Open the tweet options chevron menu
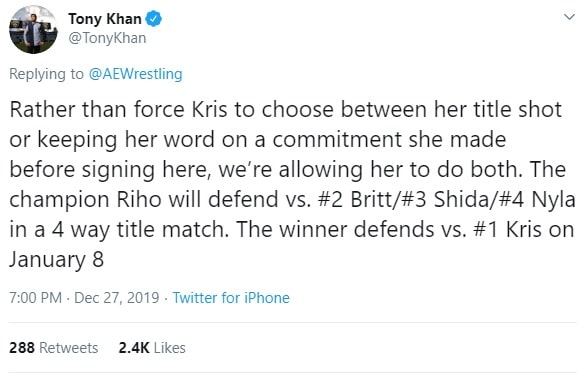Image resolution: width=584 pixels, height=376 pixels. tap(569, 17)
